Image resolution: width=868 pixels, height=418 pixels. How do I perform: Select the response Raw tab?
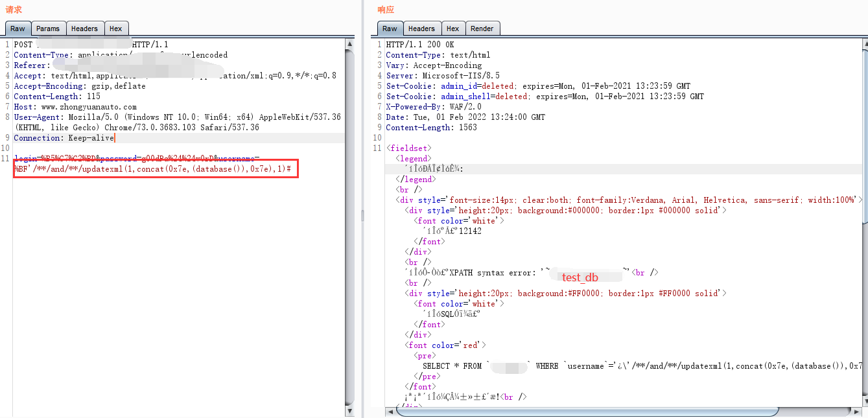tap(390, 29)
